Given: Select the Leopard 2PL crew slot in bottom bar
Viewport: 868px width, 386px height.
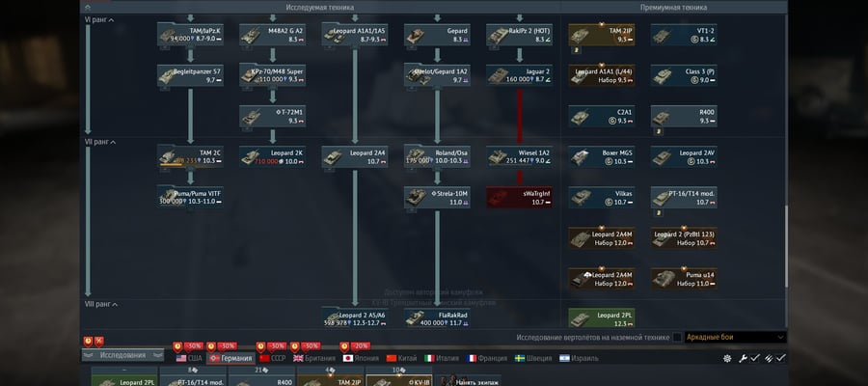Looking at the screenshot, I should (124, 379).
